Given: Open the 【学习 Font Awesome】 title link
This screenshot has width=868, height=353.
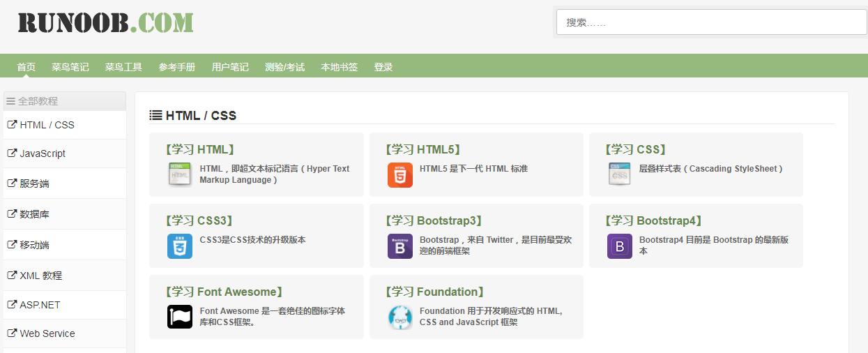Looking at the screenshot, I should (224, 292).
